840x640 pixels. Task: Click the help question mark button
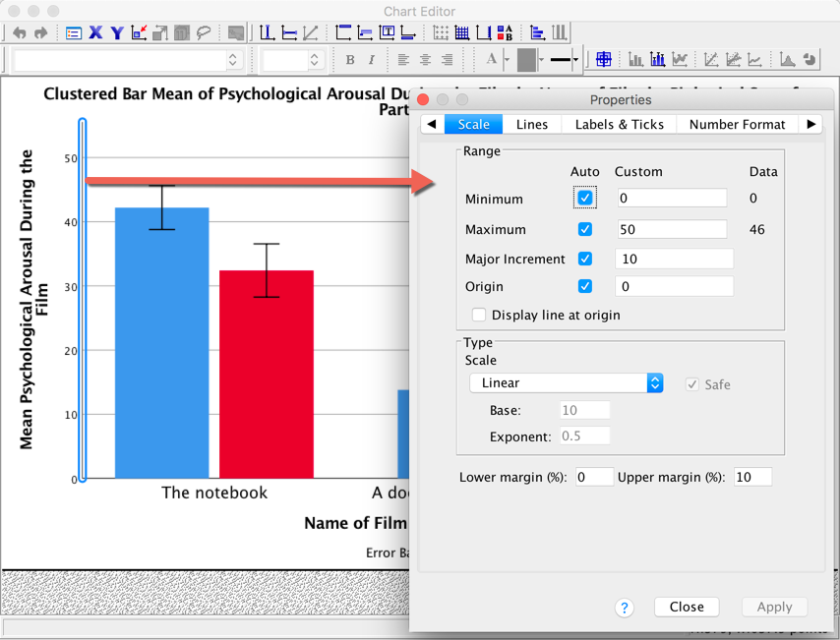pyautogui.click(x=625, y=609)
